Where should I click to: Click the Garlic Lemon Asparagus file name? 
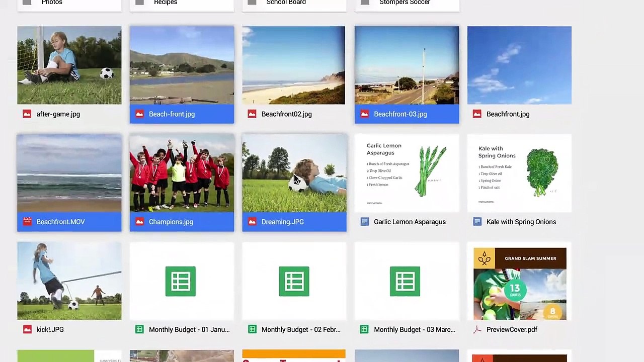coord(410,222)
